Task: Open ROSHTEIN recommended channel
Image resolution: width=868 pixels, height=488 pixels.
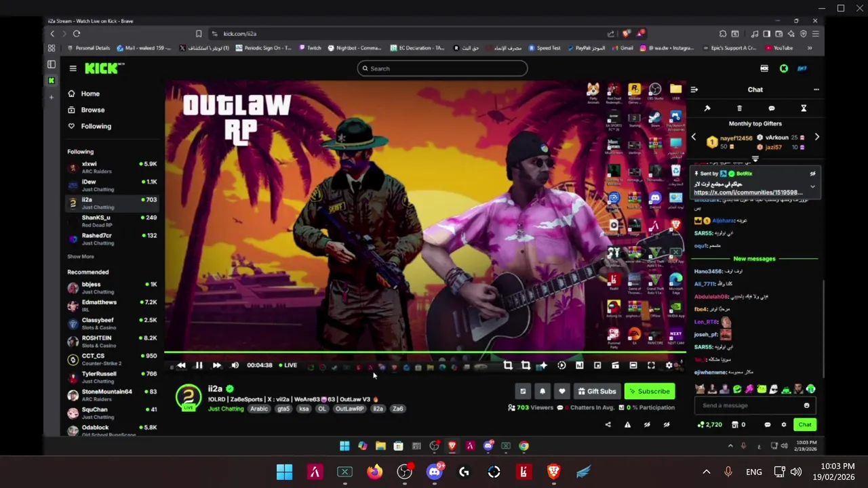Action: (113, 341)
